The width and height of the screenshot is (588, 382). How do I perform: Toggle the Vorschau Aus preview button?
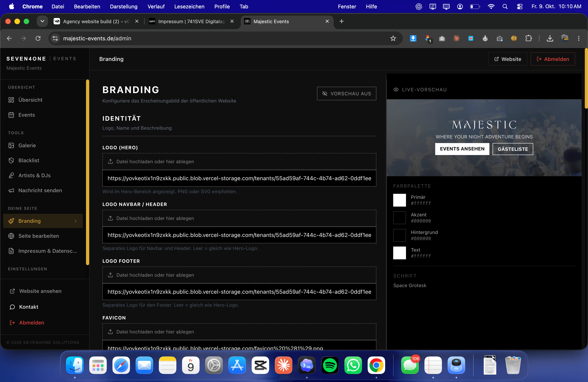(346, 94)
